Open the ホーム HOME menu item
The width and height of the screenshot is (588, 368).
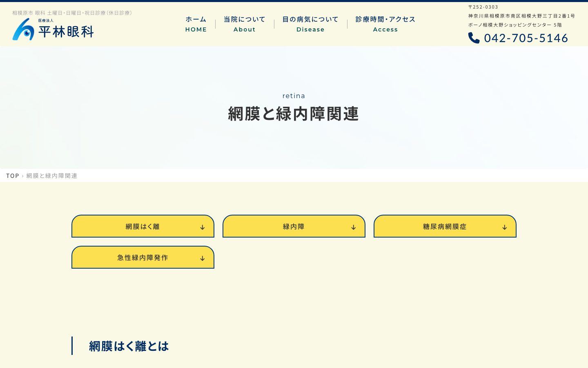(196, 24)
